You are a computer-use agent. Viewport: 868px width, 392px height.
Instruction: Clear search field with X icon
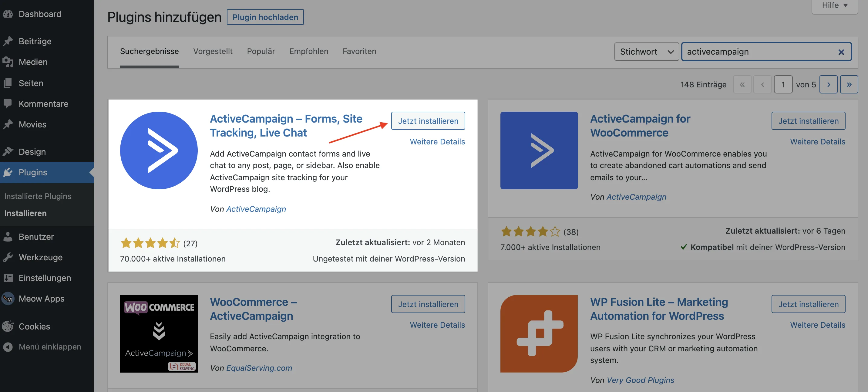[841, 52]
